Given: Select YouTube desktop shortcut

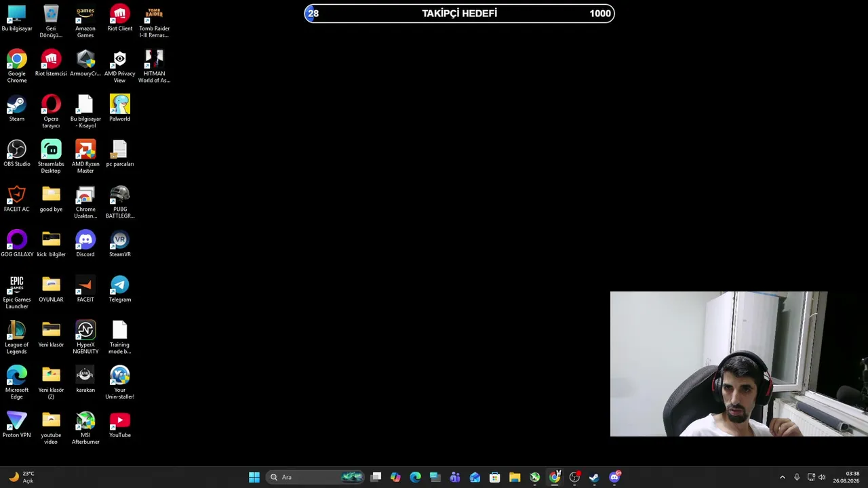Looking at the screenshot, I should coord(120,425).
